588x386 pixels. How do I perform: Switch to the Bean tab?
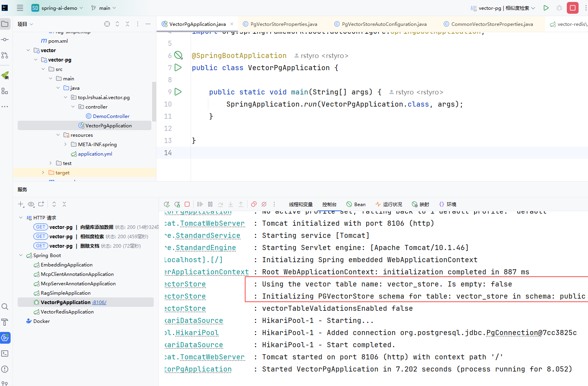(356, 204)
